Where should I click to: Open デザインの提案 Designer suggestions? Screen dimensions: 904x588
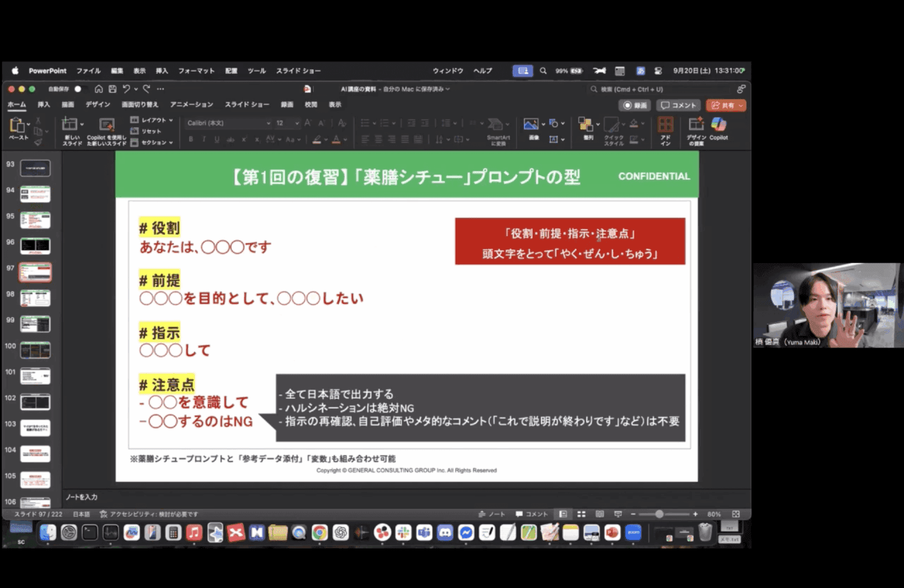(x=696, y=129)
